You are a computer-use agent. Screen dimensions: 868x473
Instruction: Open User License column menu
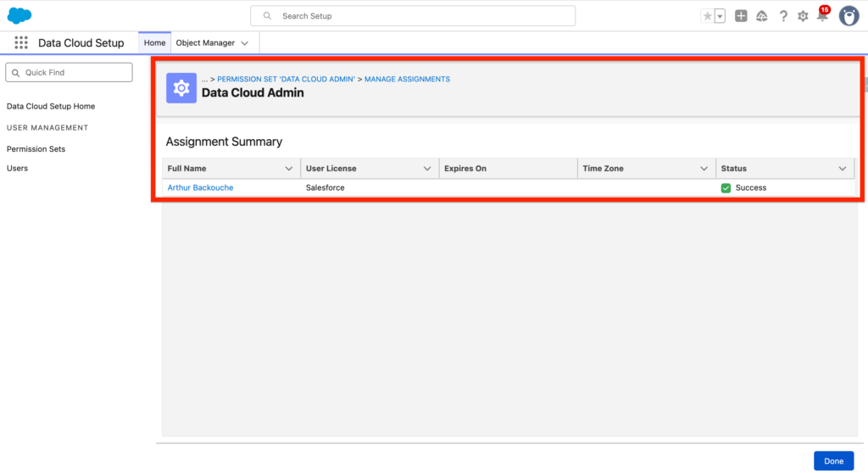click(427, 169)
